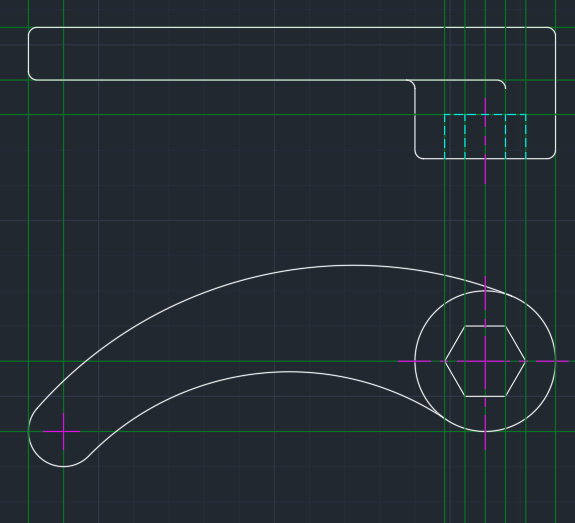Click the rounded left end of the side-view bar

coord(29,54)
